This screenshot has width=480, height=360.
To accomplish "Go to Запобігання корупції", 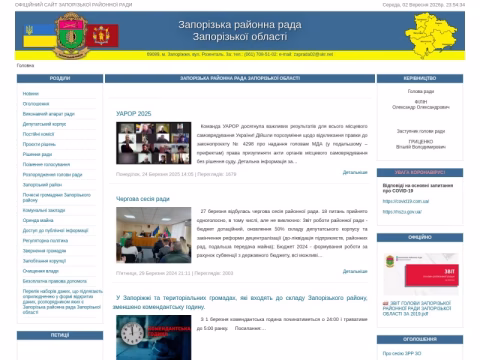I will click(x=44, y=261).
